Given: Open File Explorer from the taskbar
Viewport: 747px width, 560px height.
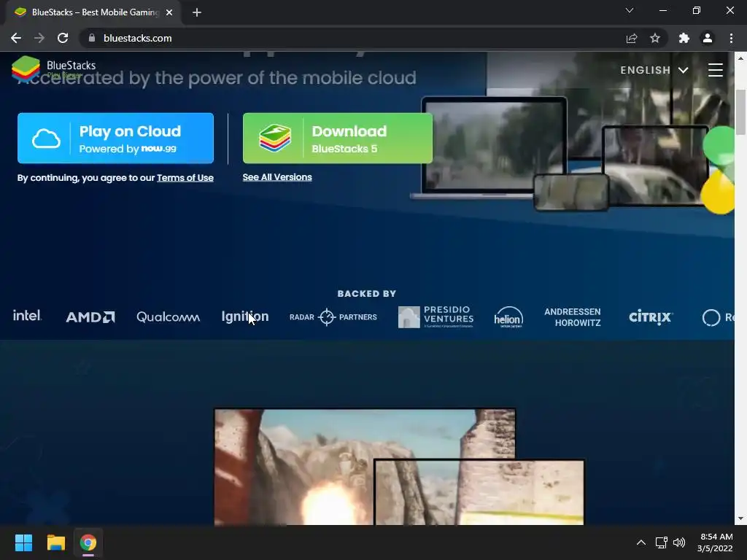Looking at the screenshot, I should pyautogui.click(x=55, y=542).
